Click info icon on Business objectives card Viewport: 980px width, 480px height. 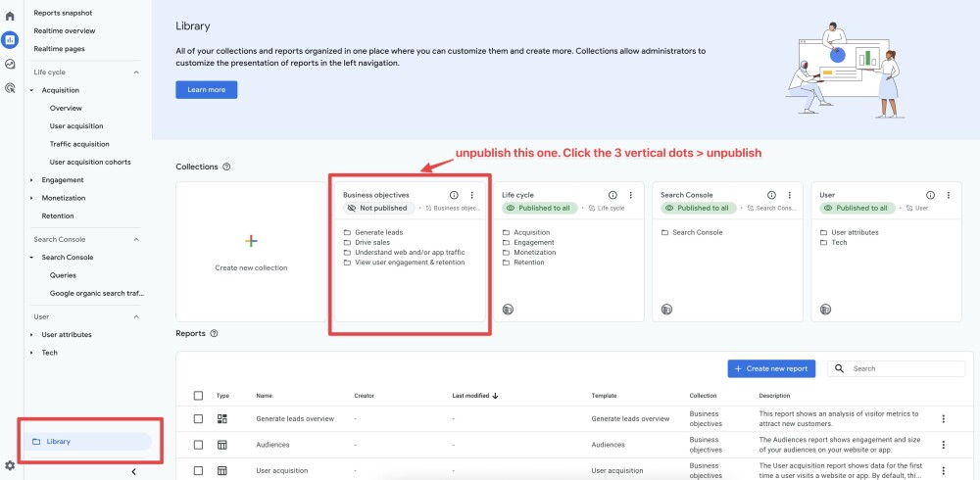(455, 195)
